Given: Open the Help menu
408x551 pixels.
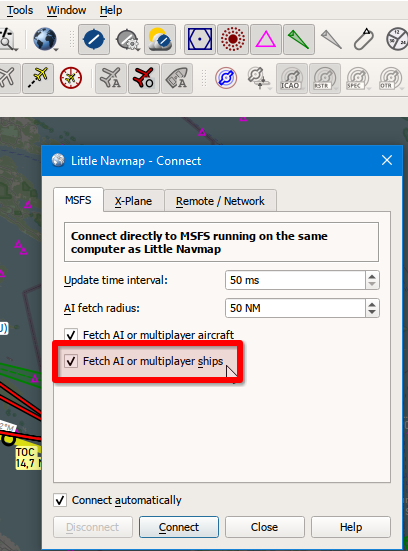Looking at the screenshot, I should coord(111,10).
